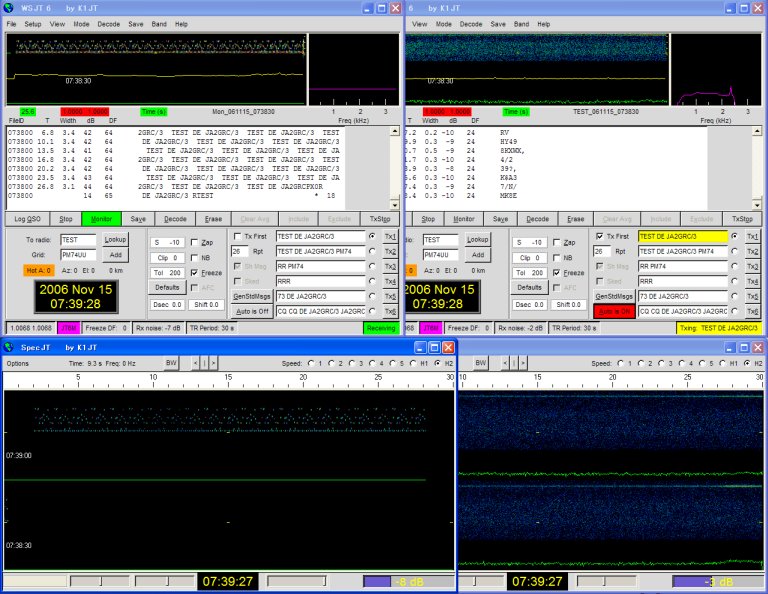Screen dimensions: 768x594
Task: Click Add button in right WSJT window
Action: pos(478,255)
